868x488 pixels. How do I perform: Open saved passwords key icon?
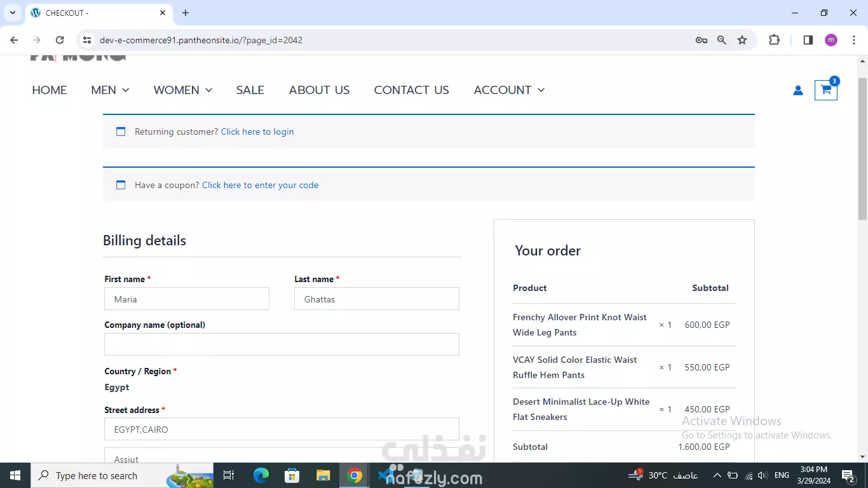[x=702, y=40]
